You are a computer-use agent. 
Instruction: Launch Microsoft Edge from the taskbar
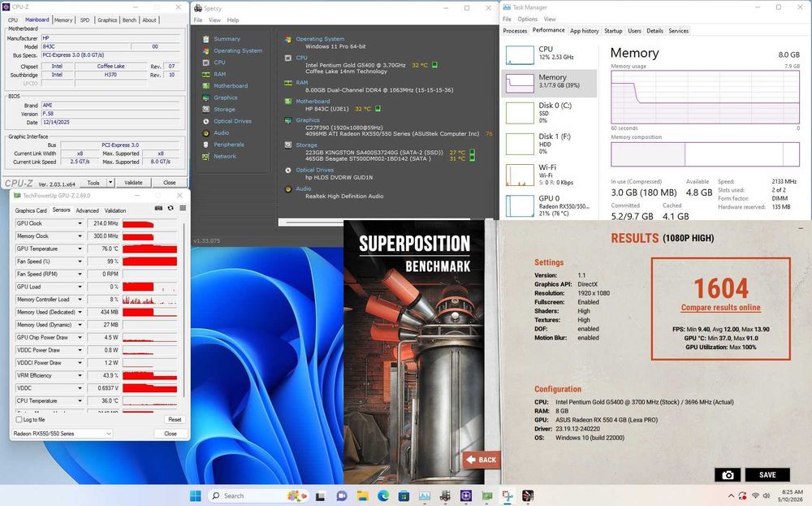point(382,495)
